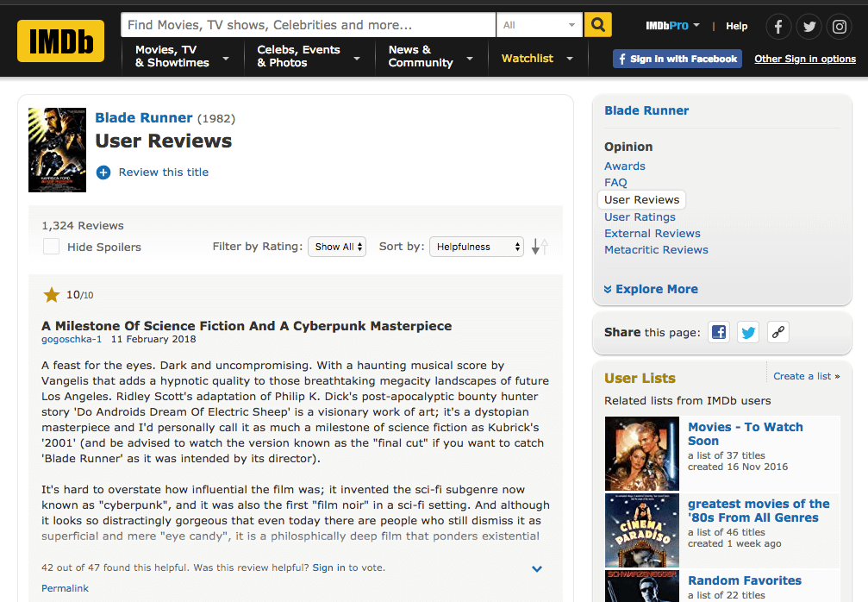
Task: Click the plus icon beside Review this title
Action: (103, 172)
